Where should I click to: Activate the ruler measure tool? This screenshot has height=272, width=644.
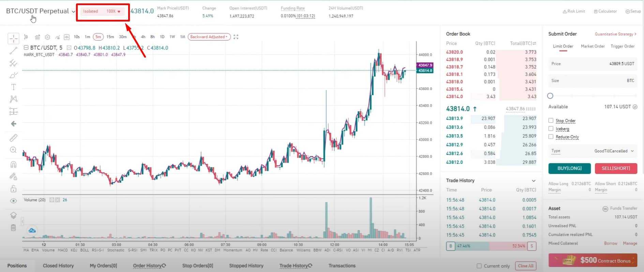13,138
